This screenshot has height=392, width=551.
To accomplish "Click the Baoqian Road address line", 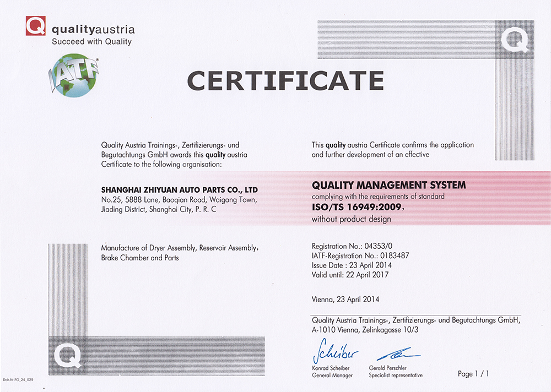I will coord(179,199).
